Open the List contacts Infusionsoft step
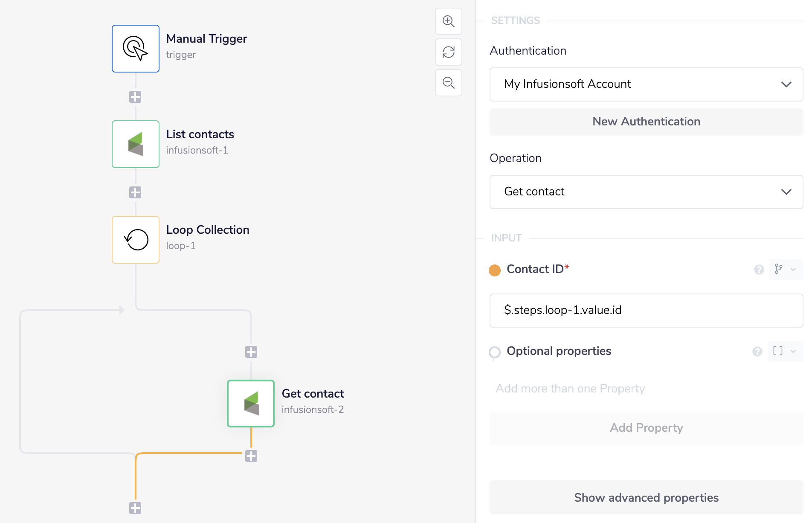Image resolution: width=812 pixels, height=523 pixels. [135, 144]
